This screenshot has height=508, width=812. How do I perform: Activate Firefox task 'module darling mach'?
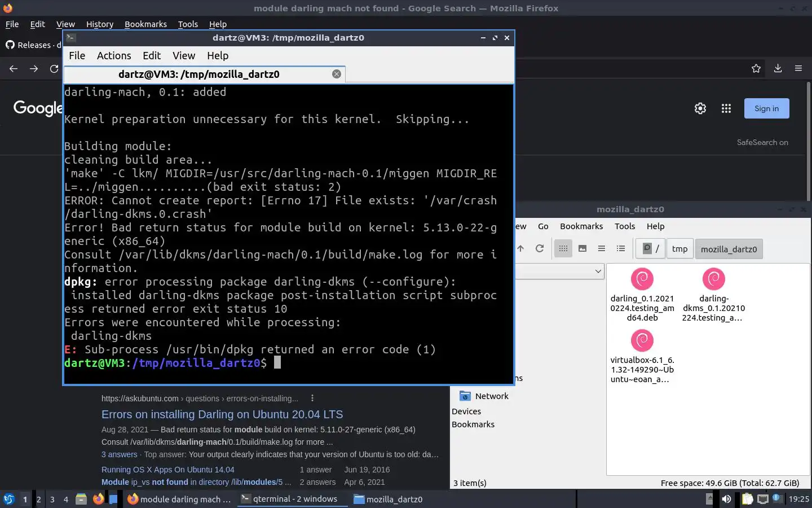[x=179, y=499]
